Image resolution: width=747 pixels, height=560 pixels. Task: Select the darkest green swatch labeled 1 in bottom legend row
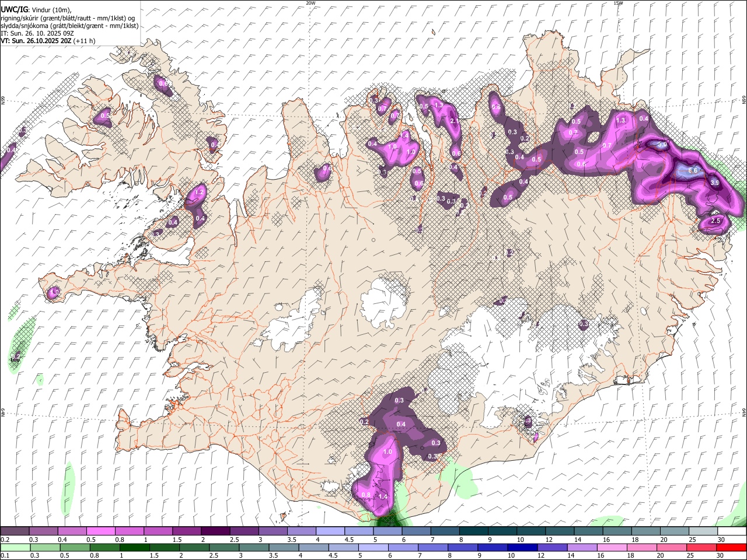click(x=134, y=547)
